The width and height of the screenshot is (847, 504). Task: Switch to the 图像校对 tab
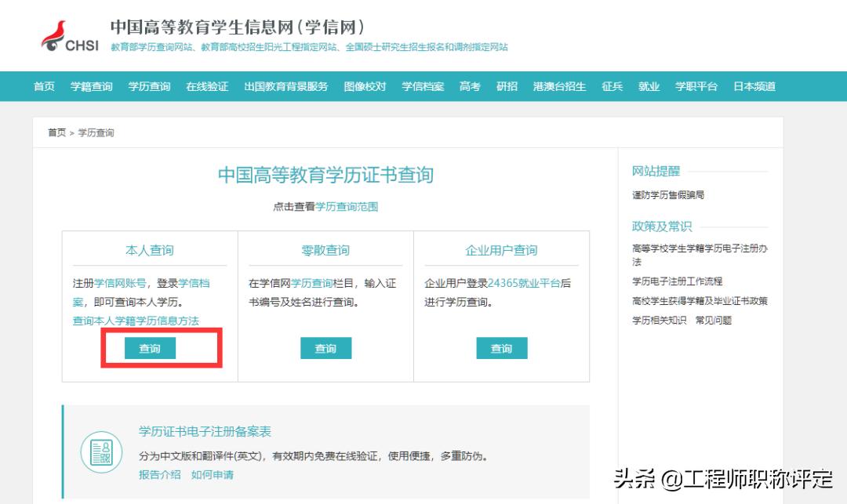pyautogui.click(x=365, y=87)
